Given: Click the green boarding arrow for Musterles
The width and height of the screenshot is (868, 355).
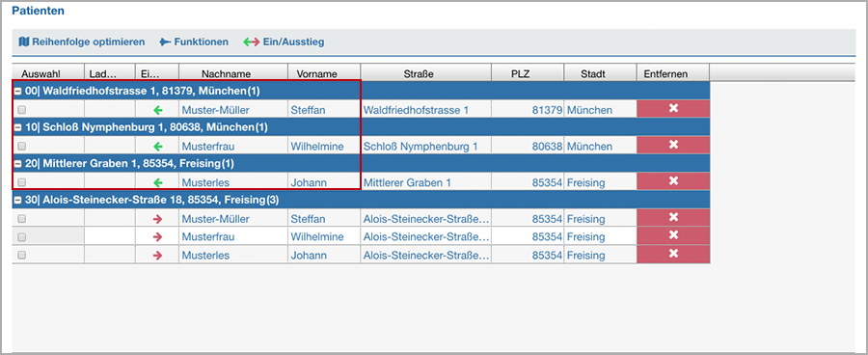Looking at the screenshot, I should tap(158, 182).
